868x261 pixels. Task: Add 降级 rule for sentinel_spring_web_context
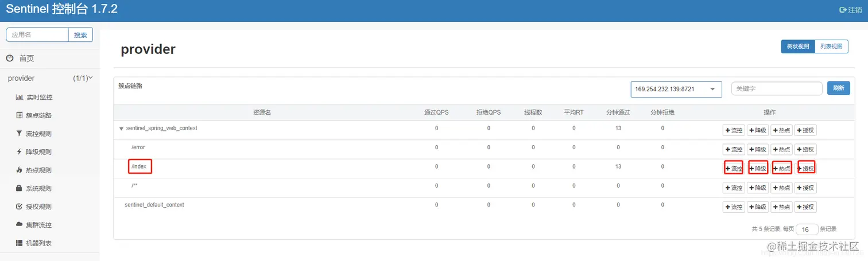(x=758, y=130)
